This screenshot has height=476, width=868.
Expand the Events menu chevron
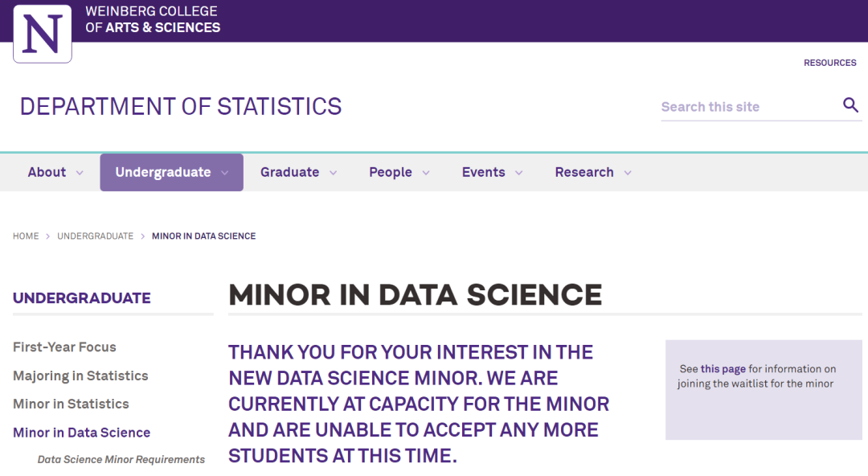pyautogui.click(x=518, y=173)
